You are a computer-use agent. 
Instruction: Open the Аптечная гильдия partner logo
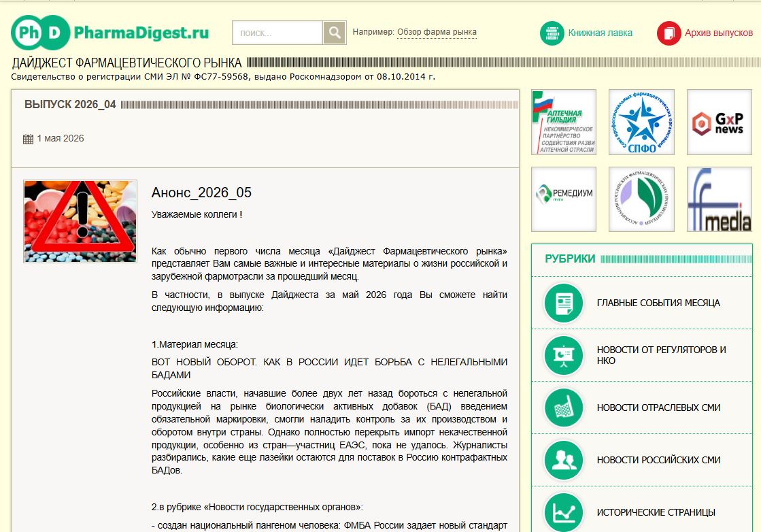564,122
